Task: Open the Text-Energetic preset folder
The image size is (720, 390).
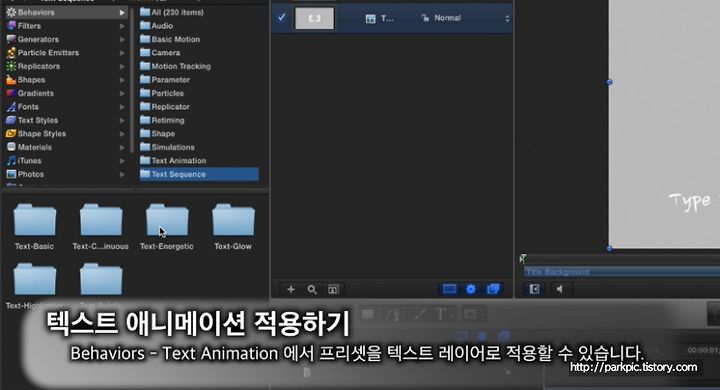Action: coord(167,227)
